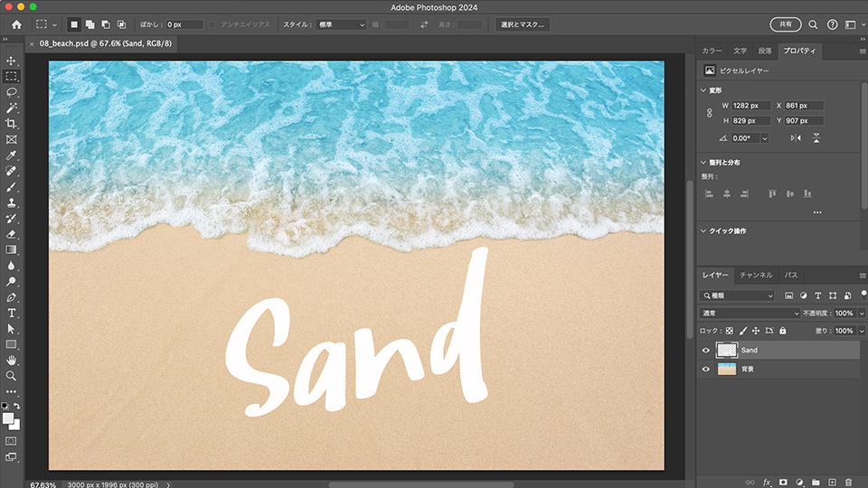Add a layer mask
The image size is (868, 488).
pos(783,483)
